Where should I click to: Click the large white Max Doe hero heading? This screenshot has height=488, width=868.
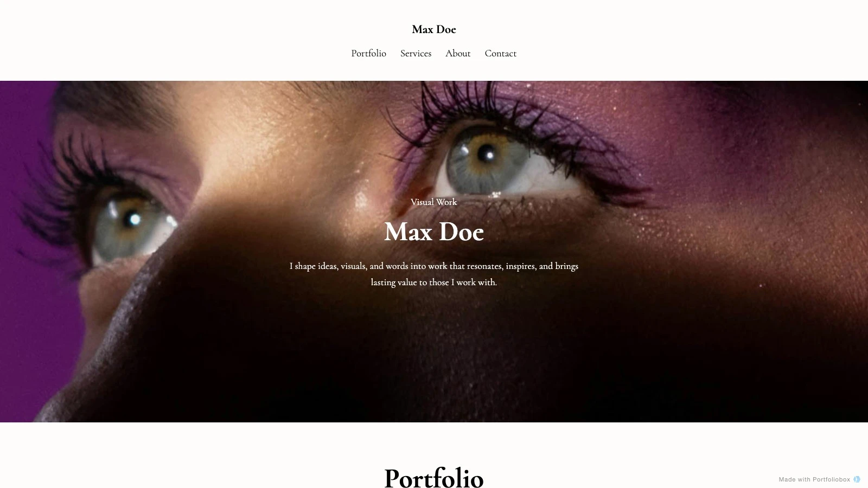coord(434,232)
